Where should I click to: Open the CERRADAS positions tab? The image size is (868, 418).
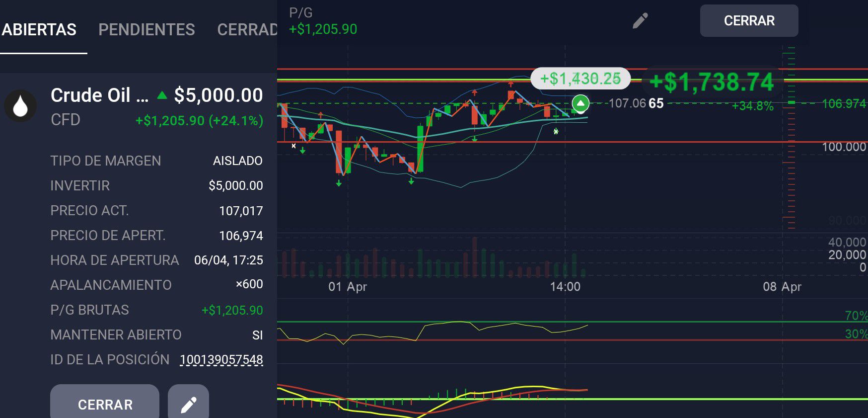tap(247, 30)
